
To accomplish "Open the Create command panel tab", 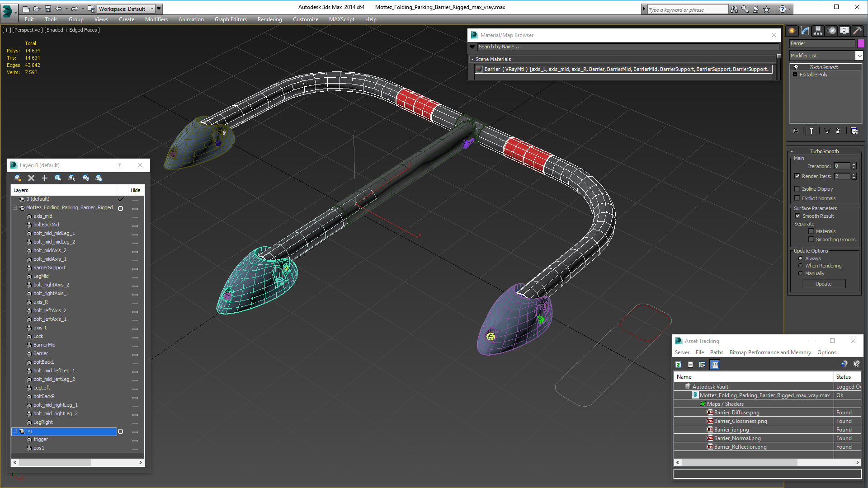I will (792, 31).
